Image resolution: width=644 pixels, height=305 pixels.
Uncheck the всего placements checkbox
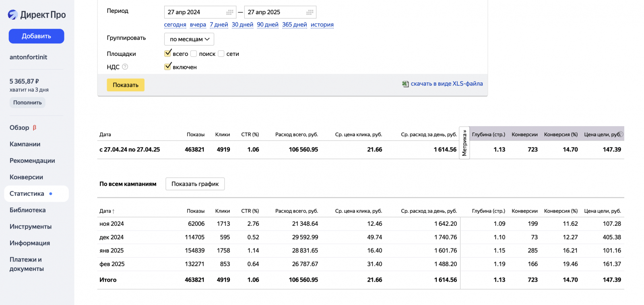coord(168,53)
